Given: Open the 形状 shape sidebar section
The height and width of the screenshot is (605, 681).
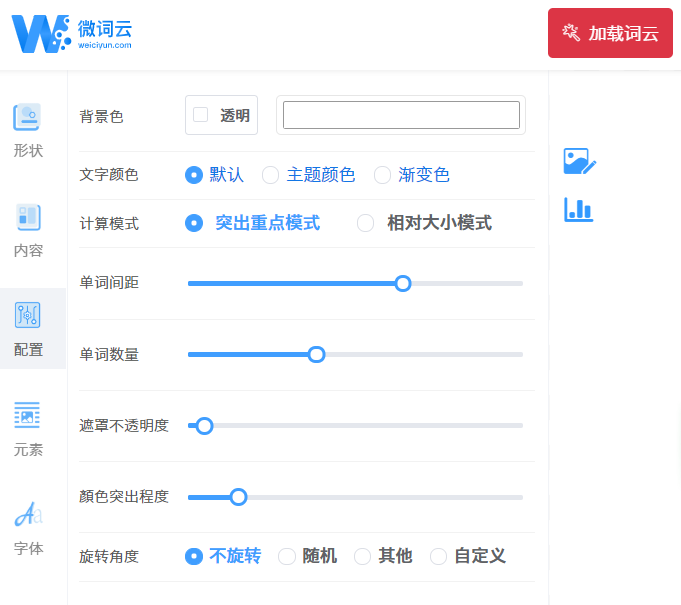Looking at the screenshot, I should coord(28,130).
